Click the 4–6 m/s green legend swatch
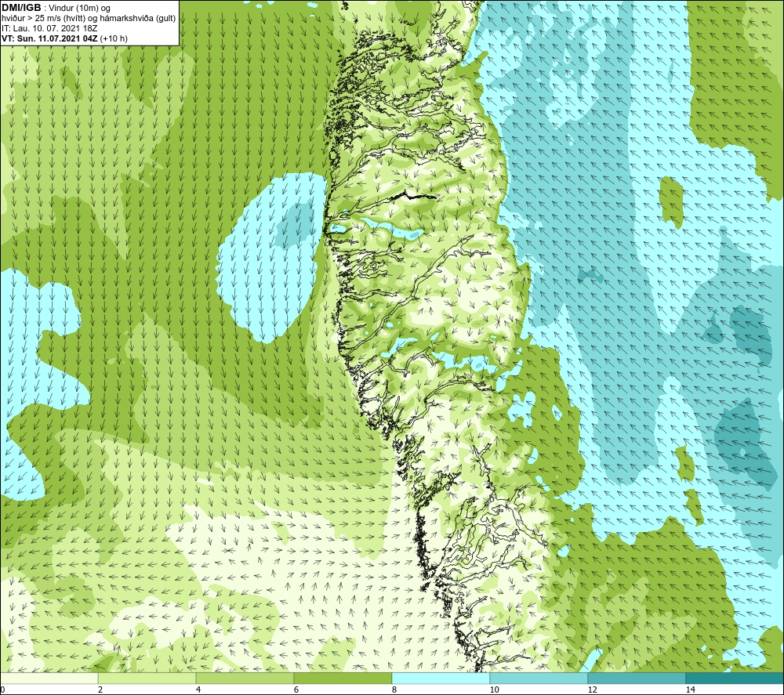 245,679
